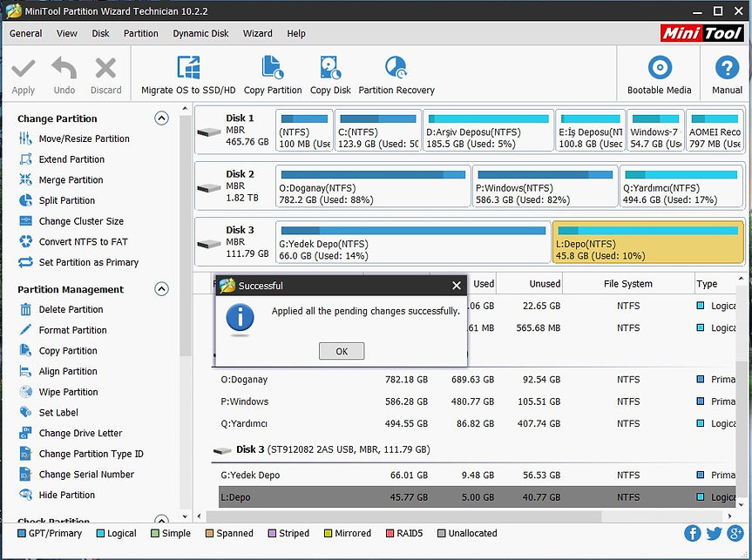
Task: Open the Help menu
Action: [x=296, y=34]
